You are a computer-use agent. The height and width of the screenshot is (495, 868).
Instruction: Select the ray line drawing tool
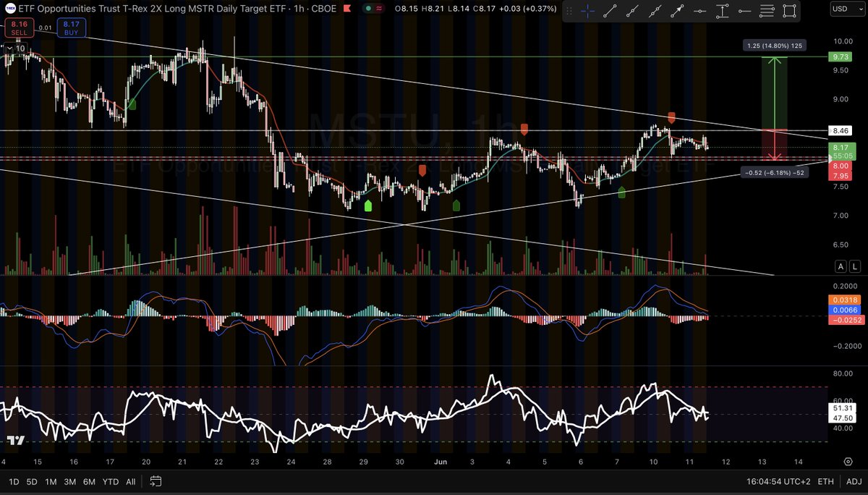[633, 11]
